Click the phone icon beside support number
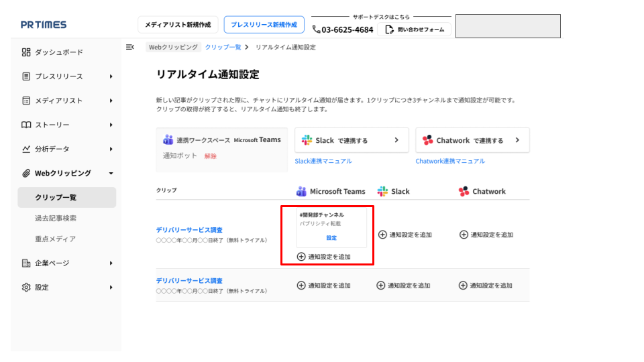 click(316, 29)
